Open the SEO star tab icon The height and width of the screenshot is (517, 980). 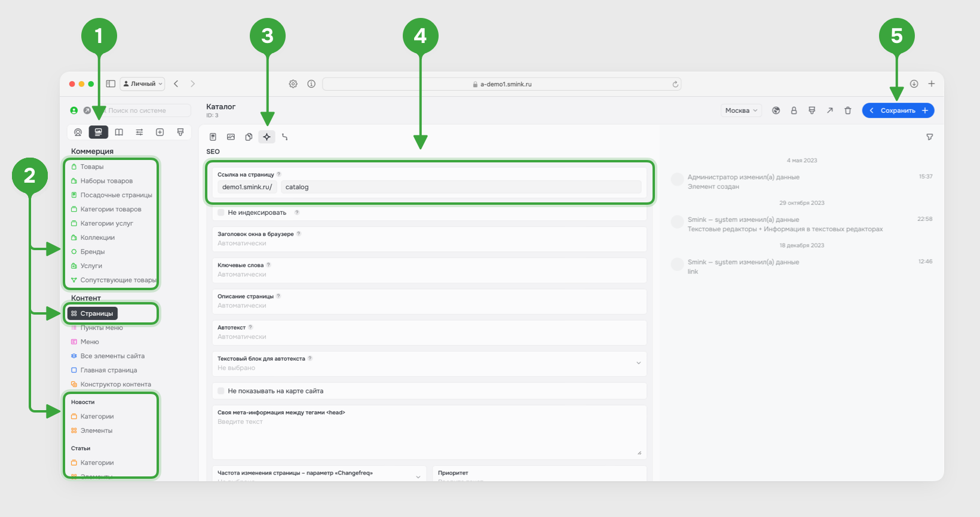coord(267,137)
